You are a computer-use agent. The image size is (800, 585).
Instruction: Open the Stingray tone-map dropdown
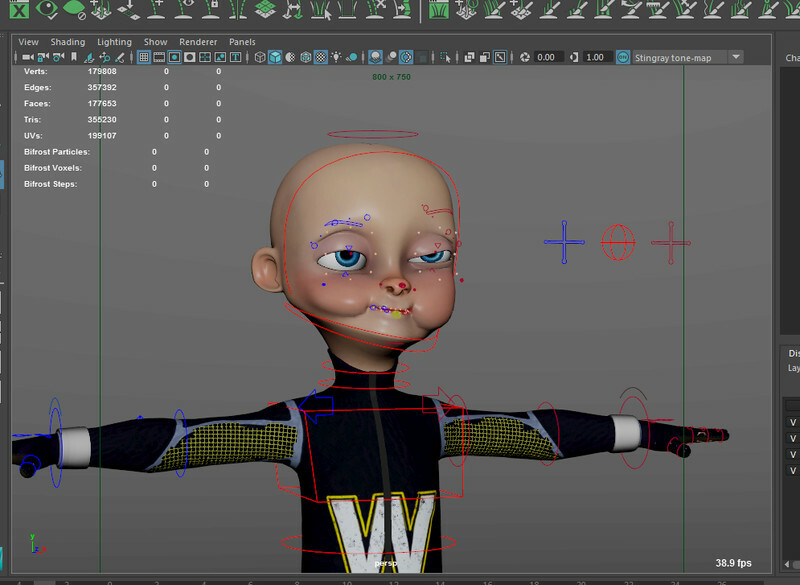pos(735,57)
